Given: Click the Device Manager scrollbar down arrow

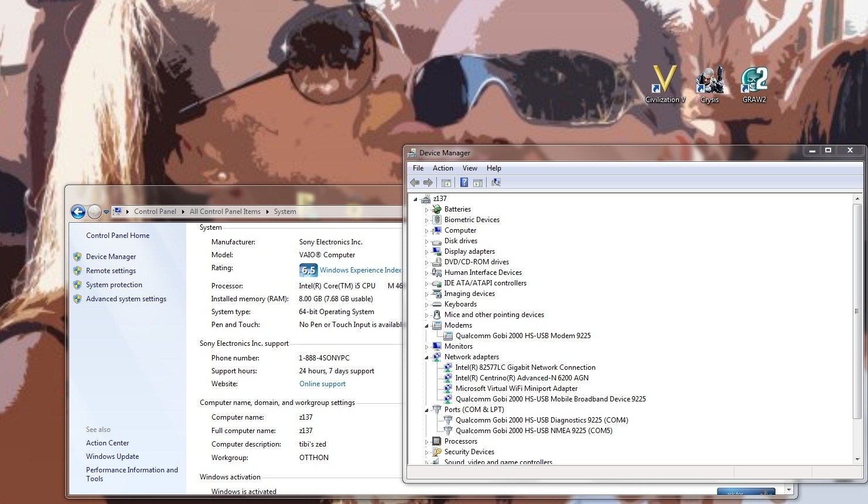Looking at the screenshot, I should tap(857, 459).
